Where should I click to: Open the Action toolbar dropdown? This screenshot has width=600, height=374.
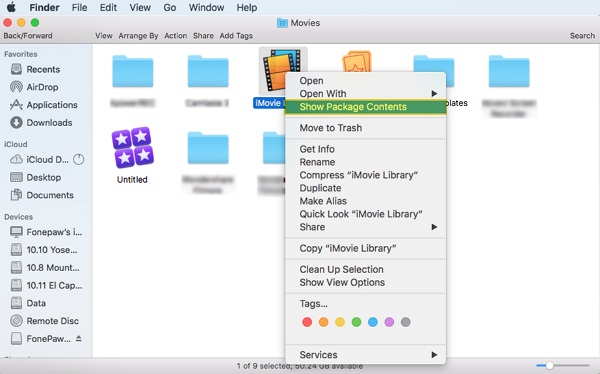point(176,36)
